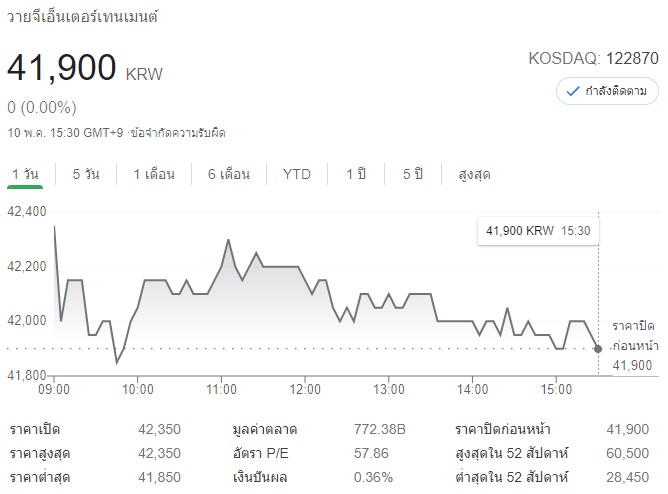The width and height of the screenshot is (668, 494).
Task: Click the KOSDAQ: 122870 ticker label
Action: pyautogui.click(x=594, y=59)
